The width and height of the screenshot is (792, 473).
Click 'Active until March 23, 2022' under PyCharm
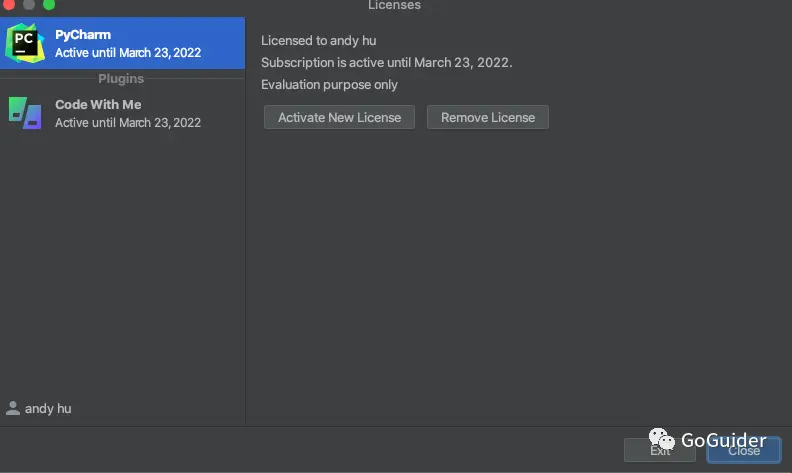point(128,53)
